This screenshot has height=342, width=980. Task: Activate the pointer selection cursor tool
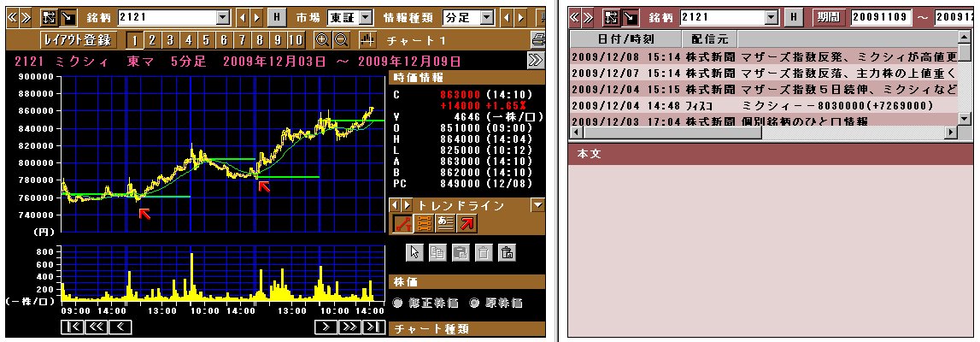tap(415, 252)
